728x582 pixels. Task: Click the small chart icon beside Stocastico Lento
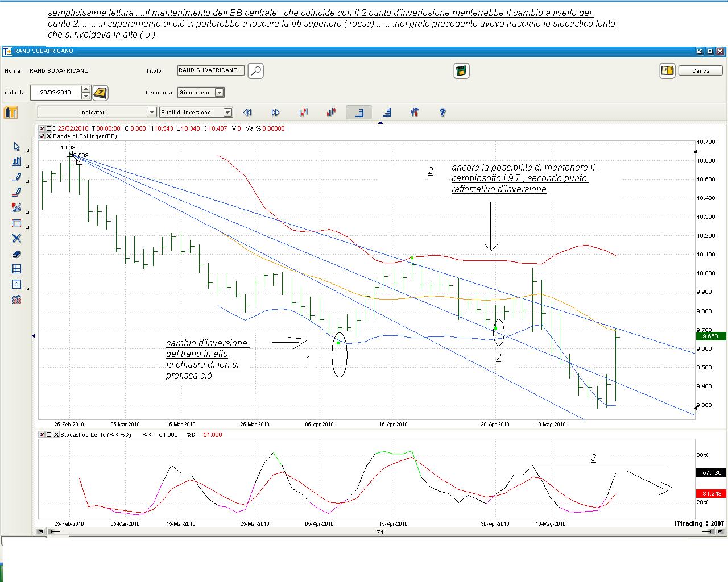tap(42, 435)
